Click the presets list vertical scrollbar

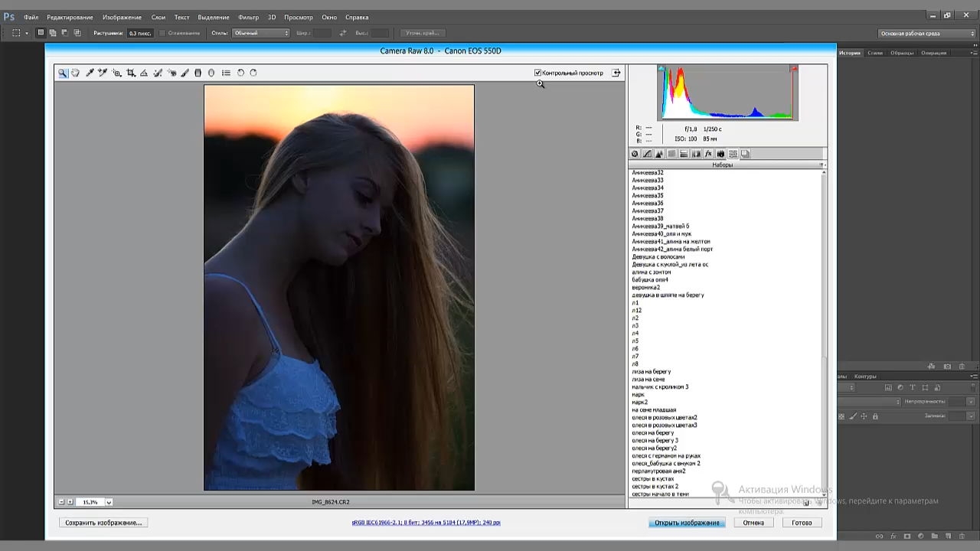click(x=824, y=333)
